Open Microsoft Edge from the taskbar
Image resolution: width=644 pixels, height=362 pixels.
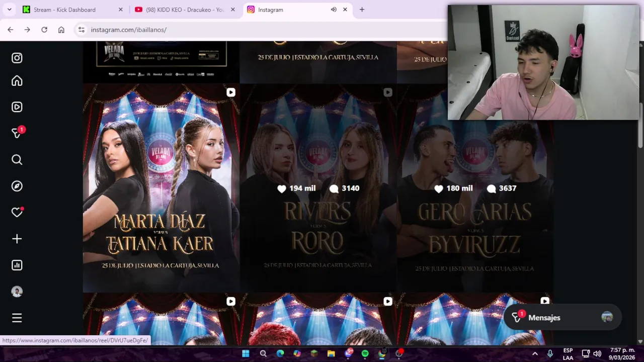280,353
